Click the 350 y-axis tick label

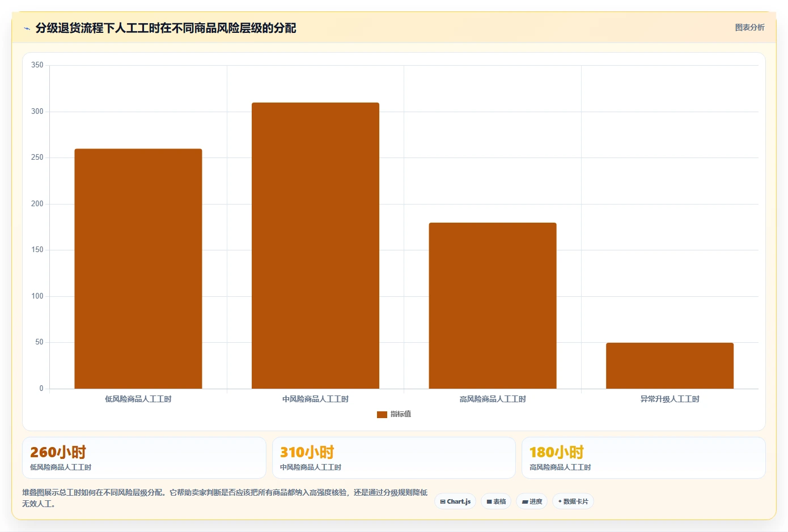coord(37,65)
